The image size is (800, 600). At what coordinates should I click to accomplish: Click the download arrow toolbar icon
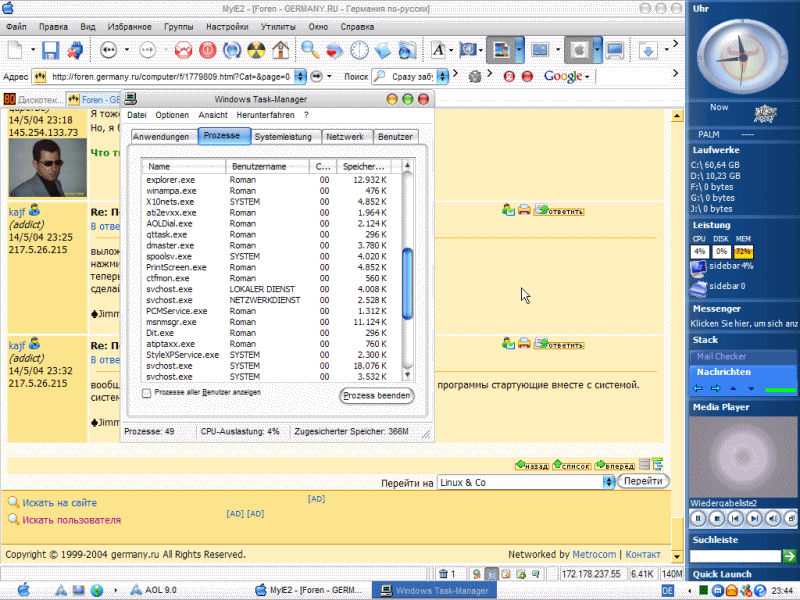coord(648,50)
